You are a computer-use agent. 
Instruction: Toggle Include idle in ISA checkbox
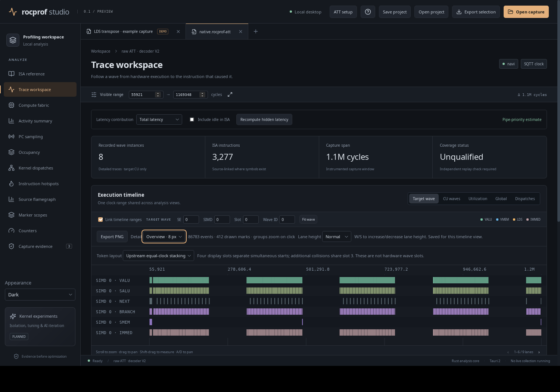click(x=192, y=119)
